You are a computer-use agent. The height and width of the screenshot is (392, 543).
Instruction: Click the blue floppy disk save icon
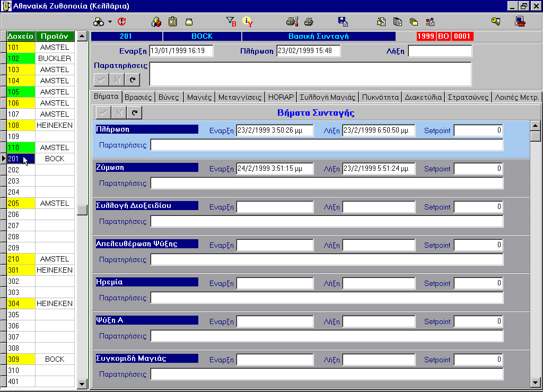(343, 22)
